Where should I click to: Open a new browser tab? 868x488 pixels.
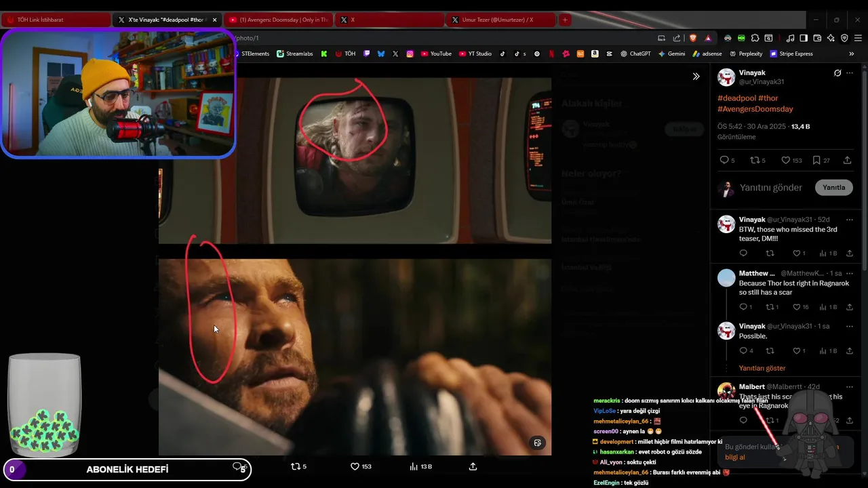click(x=564, y=20)
